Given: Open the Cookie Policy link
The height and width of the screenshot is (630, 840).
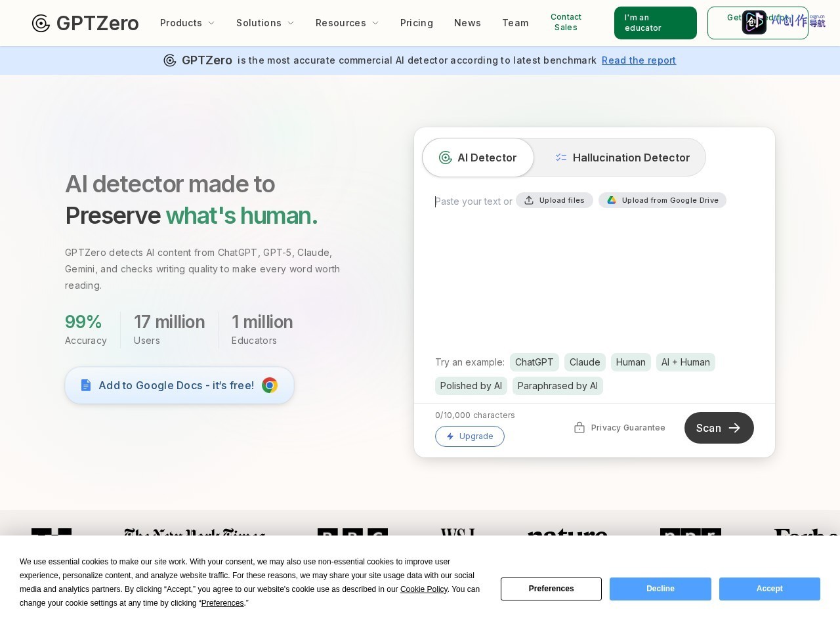Looking at the screenshot, I should coord(424,589).
